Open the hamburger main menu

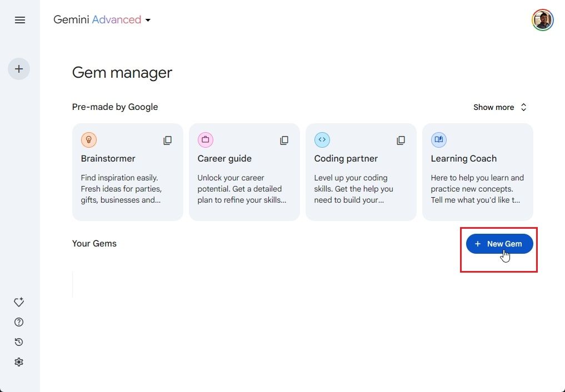click(x=20, y=20)
